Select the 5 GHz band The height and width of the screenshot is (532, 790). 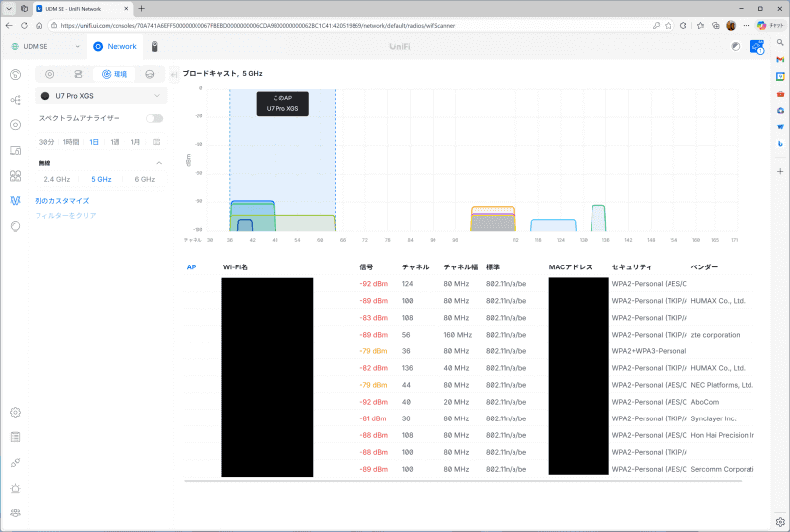coord(101,179)
